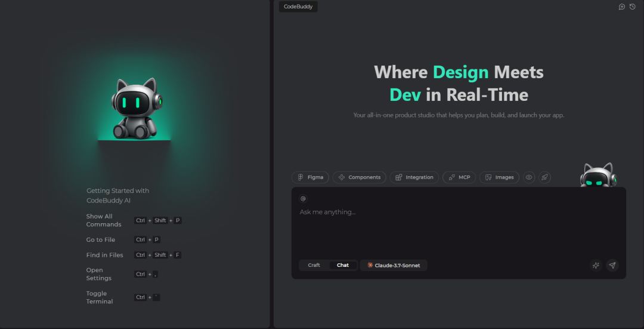This screenshot has height=329, width=644.
Task: Click the Figma button
Action: click(x=310, y=177)
